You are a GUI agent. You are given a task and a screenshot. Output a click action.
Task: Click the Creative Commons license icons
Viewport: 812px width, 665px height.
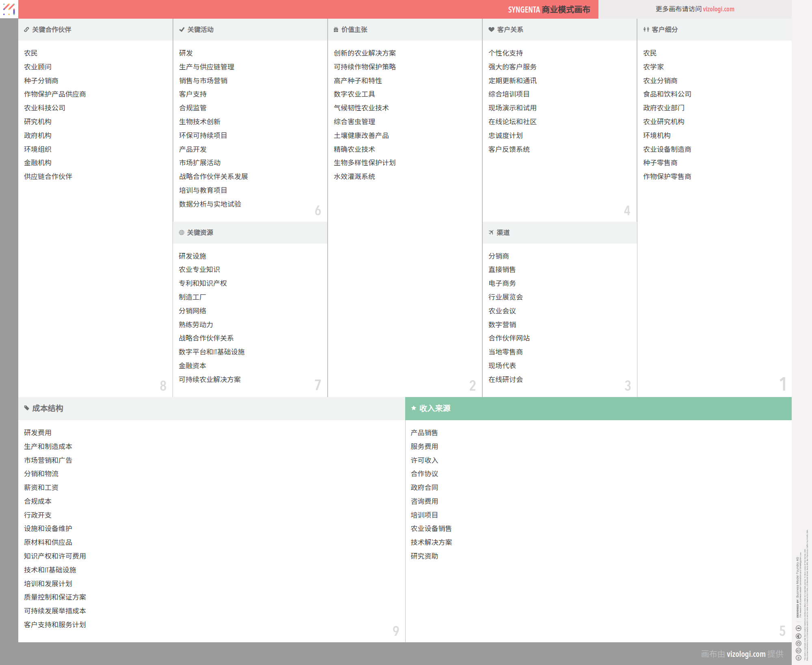(x=798, y=643)
